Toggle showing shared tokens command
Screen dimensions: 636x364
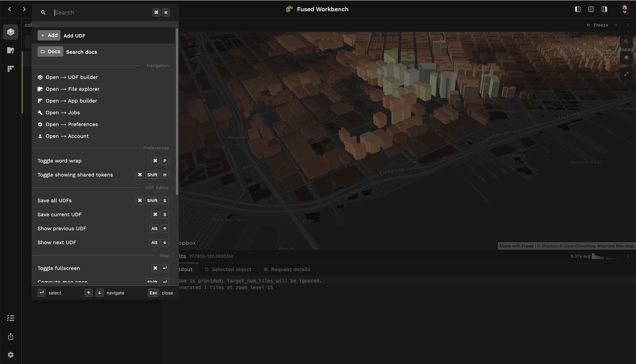(x=103, y=175)
